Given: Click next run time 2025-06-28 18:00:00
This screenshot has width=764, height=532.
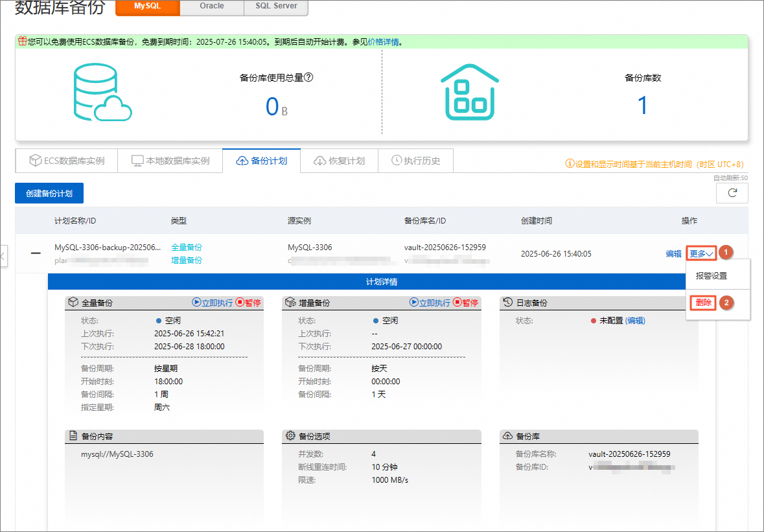Looking at the screenshot, I should [x=189, y=347].
